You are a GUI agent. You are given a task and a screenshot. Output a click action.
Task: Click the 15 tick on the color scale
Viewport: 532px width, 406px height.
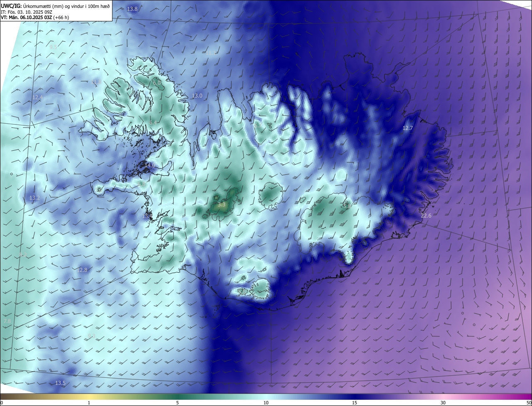(x=355, y=403)
